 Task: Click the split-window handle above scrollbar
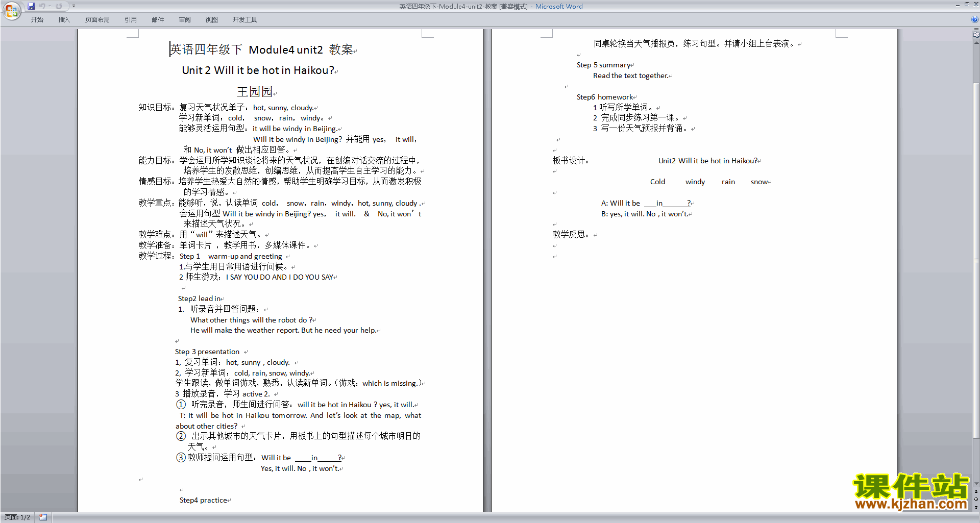(x=976, y=29)
